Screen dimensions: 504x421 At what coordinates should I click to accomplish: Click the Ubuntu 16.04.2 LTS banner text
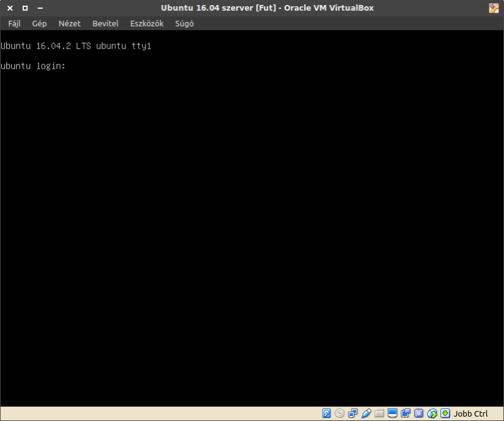76,46
